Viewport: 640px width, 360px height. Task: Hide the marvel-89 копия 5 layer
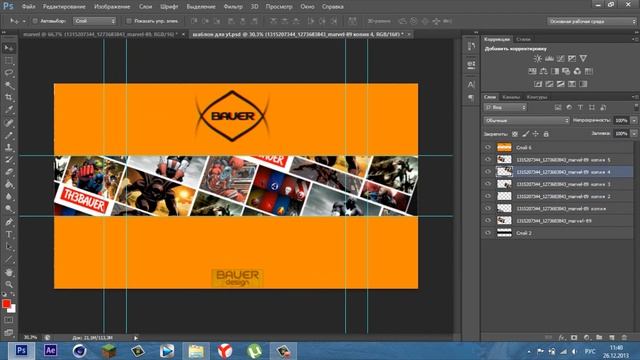[488, 160]
